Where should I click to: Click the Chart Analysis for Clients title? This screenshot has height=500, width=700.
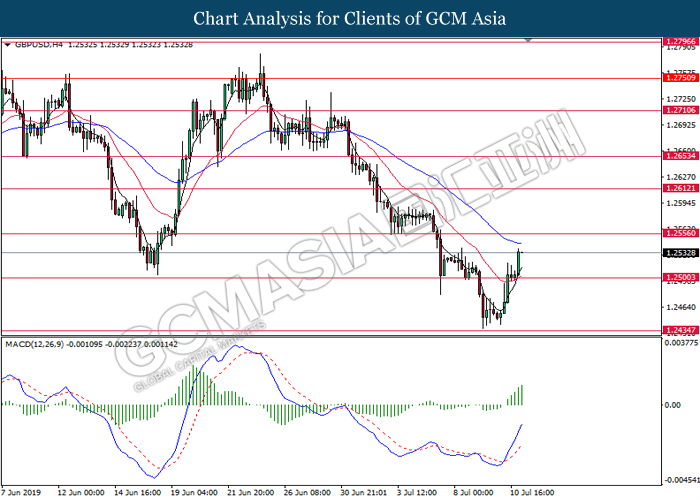[x=350, y=19]
